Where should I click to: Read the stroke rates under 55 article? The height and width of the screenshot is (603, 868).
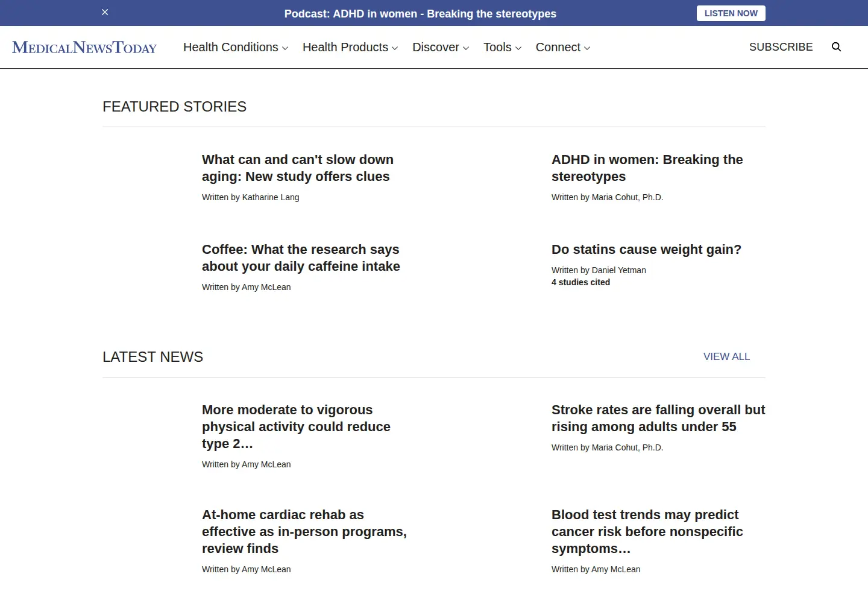658,418
